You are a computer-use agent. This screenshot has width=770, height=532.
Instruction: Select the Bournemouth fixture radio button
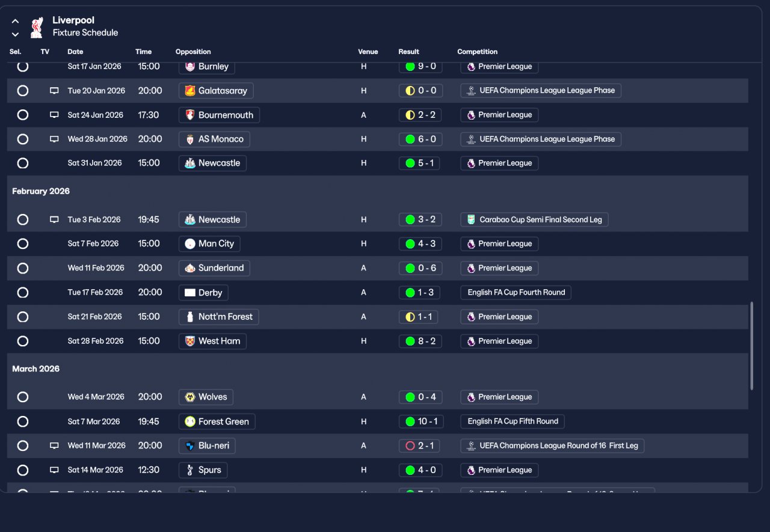click(23, 115)
